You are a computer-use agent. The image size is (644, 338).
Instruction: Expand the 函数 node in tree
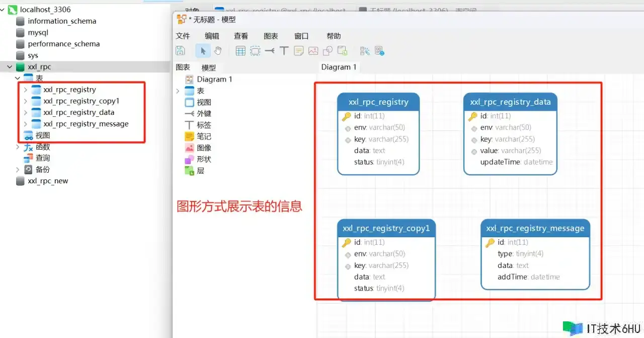(x=18, y=147)
